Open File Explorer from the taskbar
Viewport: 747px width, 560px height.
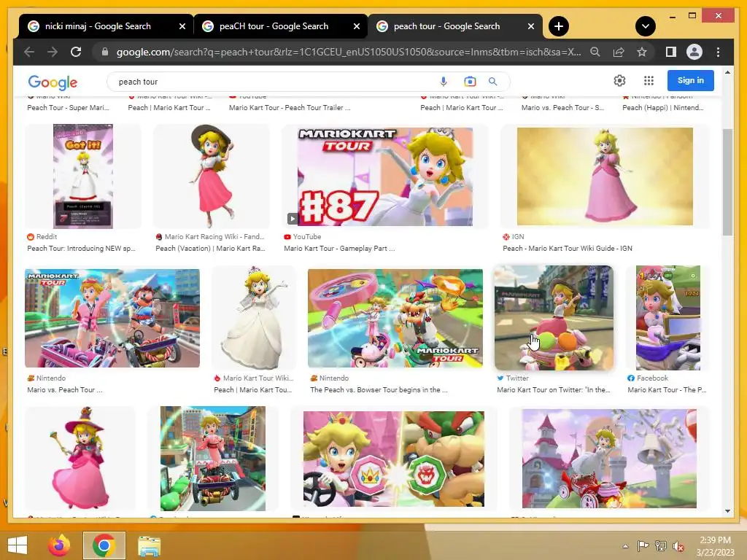coord(149,545)
